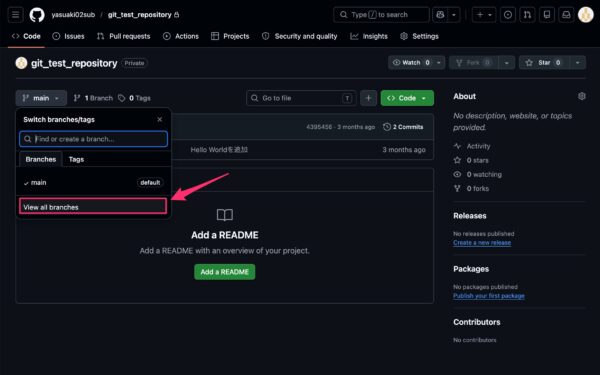Open the hamburger navigation menu

15,15
